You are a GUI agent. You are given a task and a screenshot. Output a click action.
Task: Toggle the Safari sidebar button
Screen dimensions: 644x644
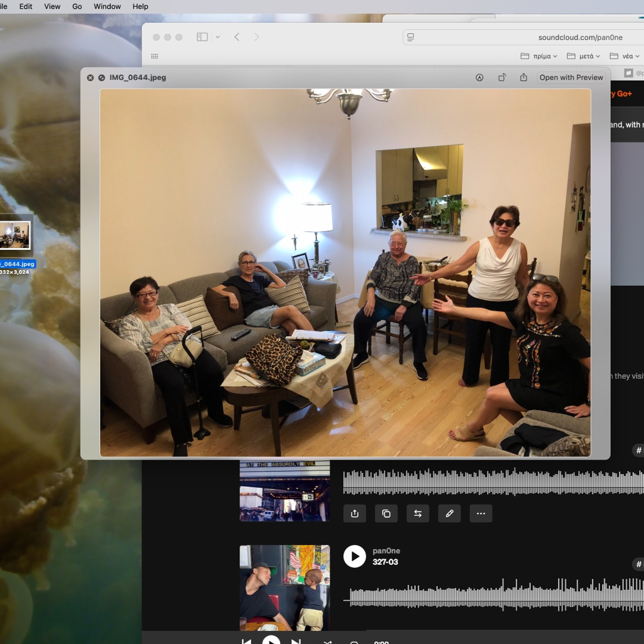[x=202, y=37]
